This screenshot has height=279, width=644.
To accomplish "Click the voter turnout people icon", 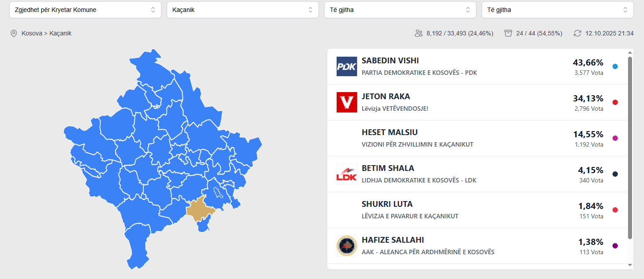I will point(418,33).
